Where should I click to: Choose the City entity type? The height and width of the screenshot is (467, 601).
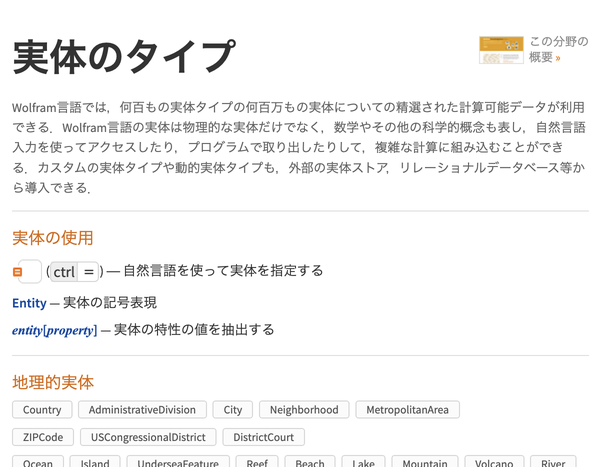point(233,410)
